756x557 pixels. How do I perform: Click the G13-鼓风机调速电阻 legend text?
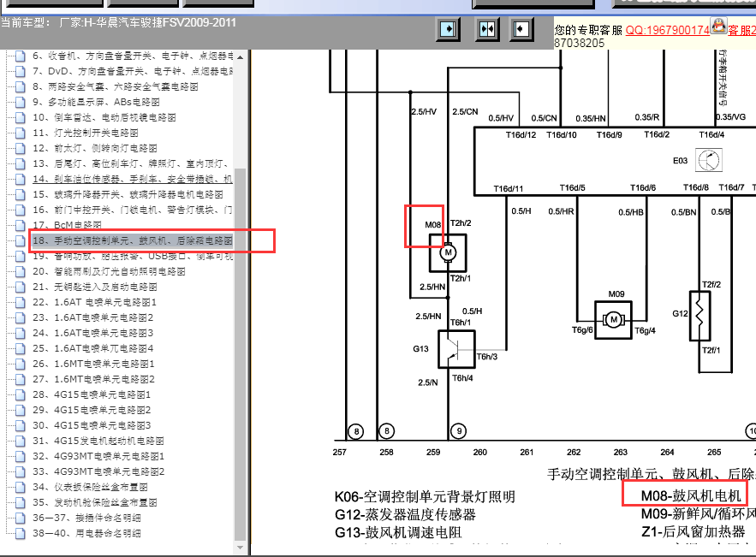(x=398, y=532)
